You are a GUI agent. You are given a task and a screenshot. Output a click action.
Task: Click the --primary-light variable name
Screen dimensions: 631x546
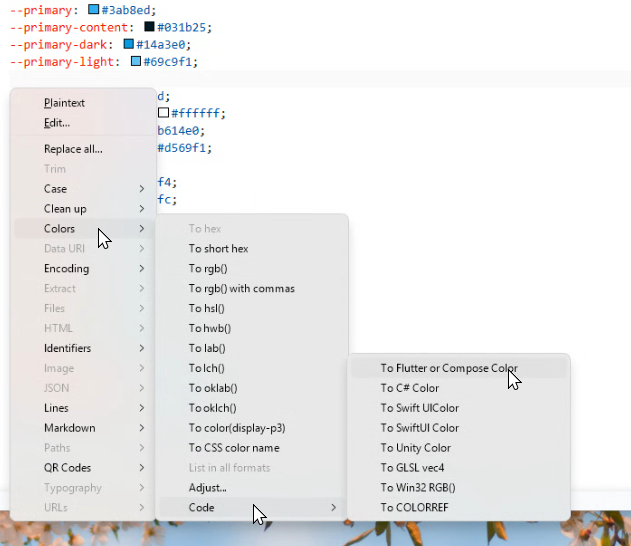point(62,62)
